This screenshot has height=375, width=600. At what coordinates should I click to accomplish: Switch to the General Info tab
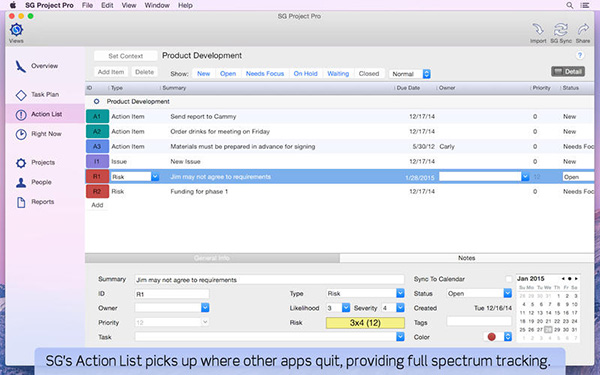coord(212,258)
